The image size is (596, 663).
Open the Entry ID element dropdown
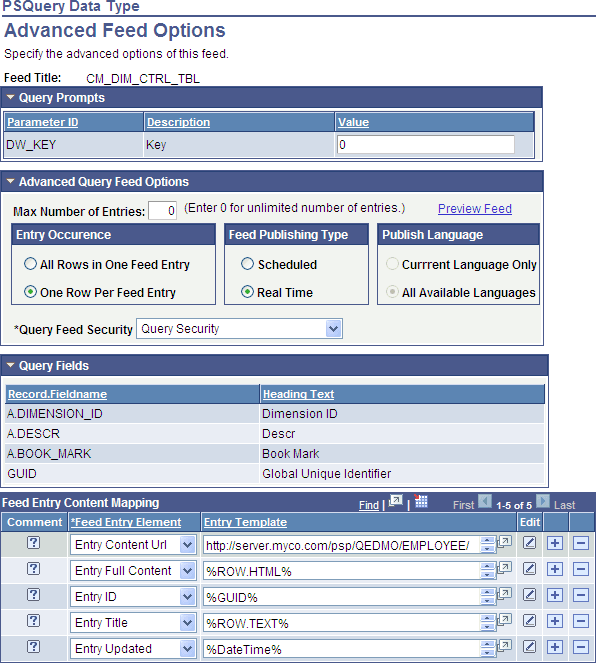(x=187, y=597)
